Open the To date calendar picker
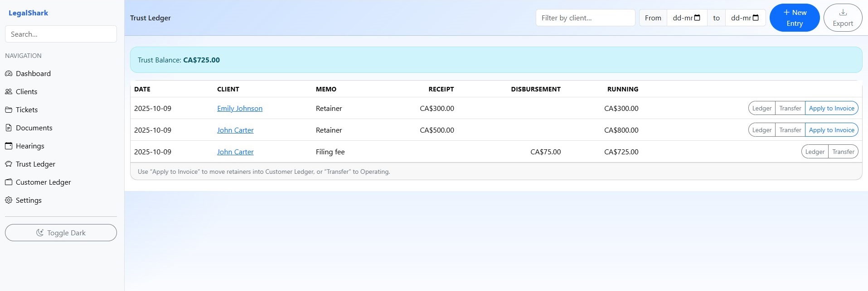The width and height of the screenshot is (868, 291). tap(756, 18)
